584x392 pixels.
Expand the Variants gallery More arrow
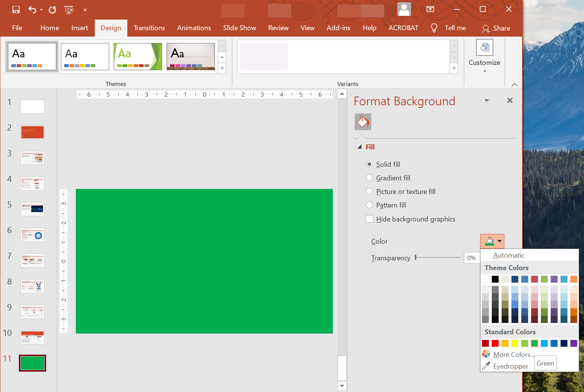(x=454, y=69)
